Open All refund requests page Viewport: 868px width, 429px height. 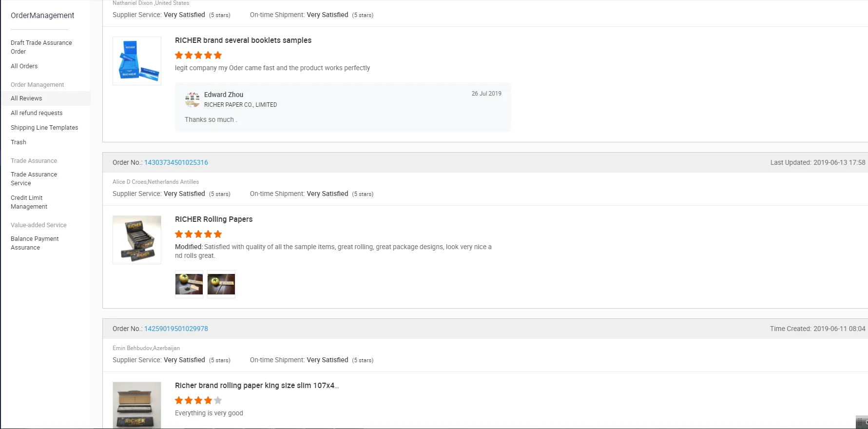tap(37, 113)
